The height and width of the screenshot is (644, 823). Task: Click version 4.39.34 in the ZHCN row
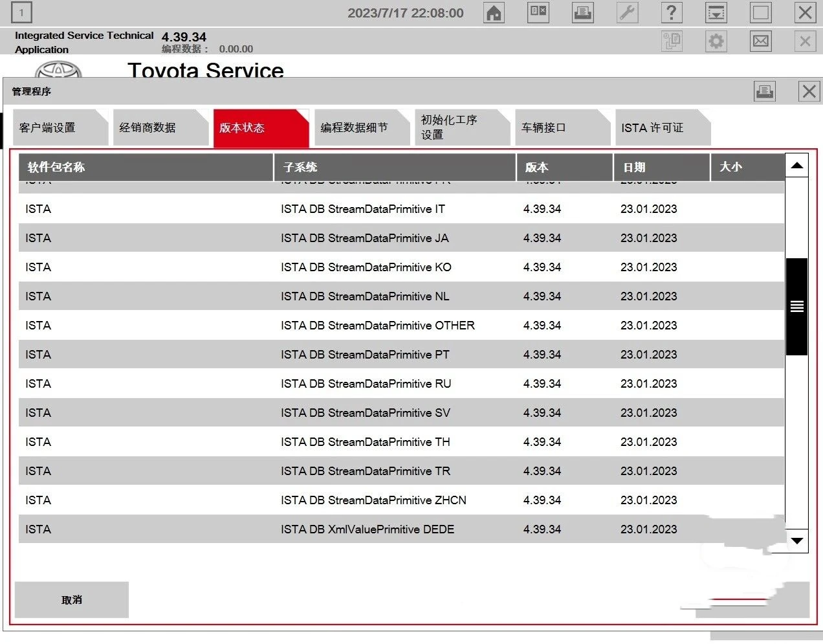pos(542,500)
